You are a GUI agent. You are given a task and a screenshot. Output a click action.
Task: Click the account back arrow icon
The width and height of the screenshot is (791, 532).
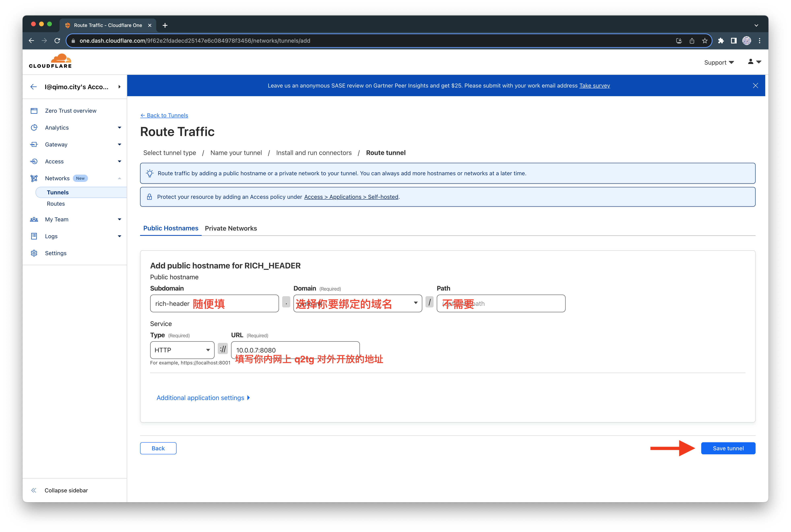point(33,87)
